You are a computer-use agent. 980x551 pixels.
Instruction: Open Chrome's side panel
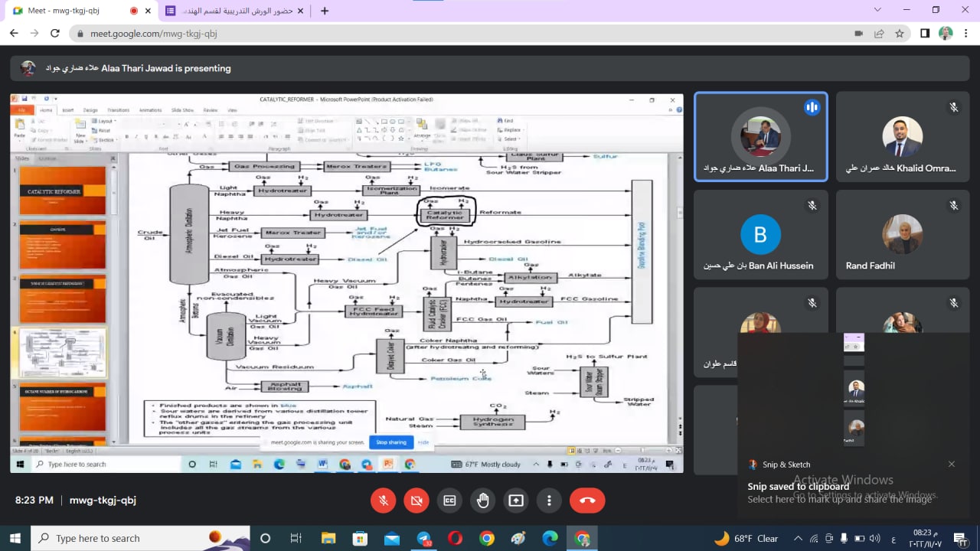[925, 34]
